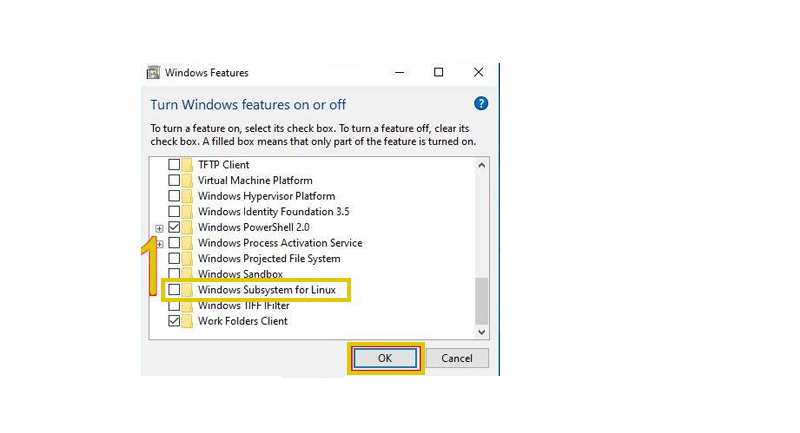
Task: Check the Virtual Machine Platform box
Action: [x=174, y=181]
